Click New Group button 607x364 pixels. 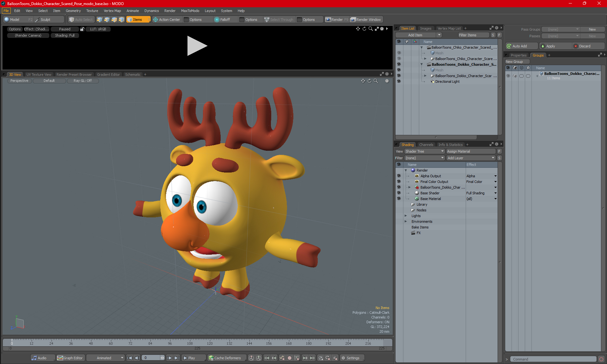point(517,62)
